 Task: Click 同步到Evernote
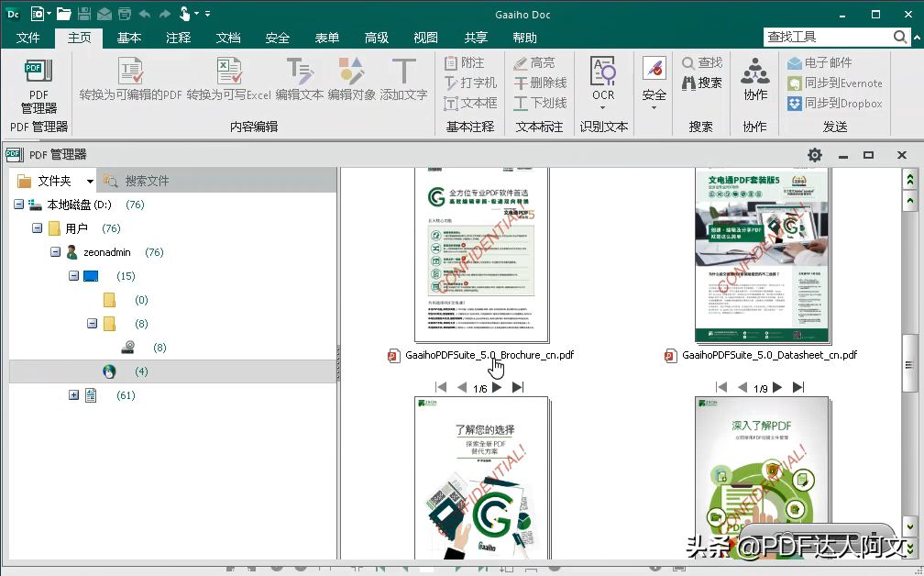[835, 83]
